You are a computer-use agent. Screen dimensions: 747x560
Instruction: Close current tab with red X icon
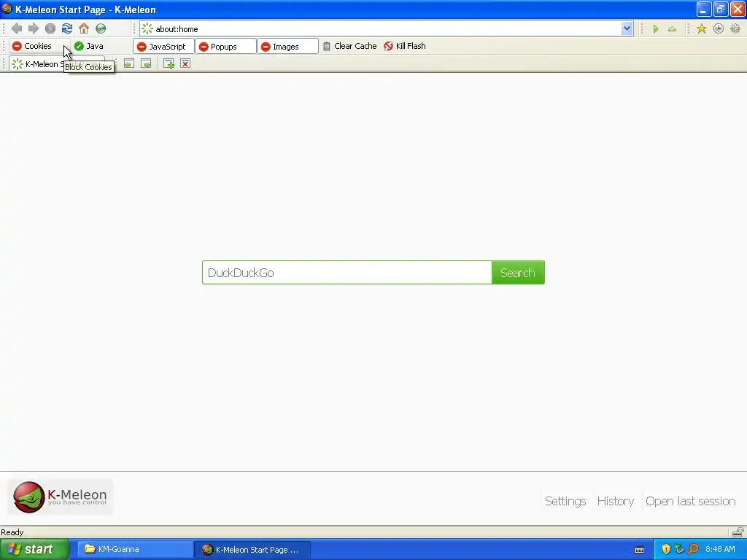pos(185,64)
